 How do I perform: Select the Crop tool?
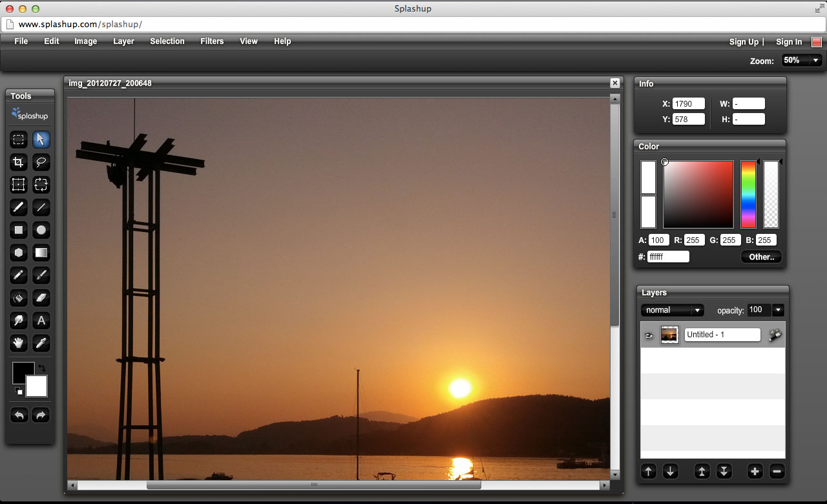19,162
